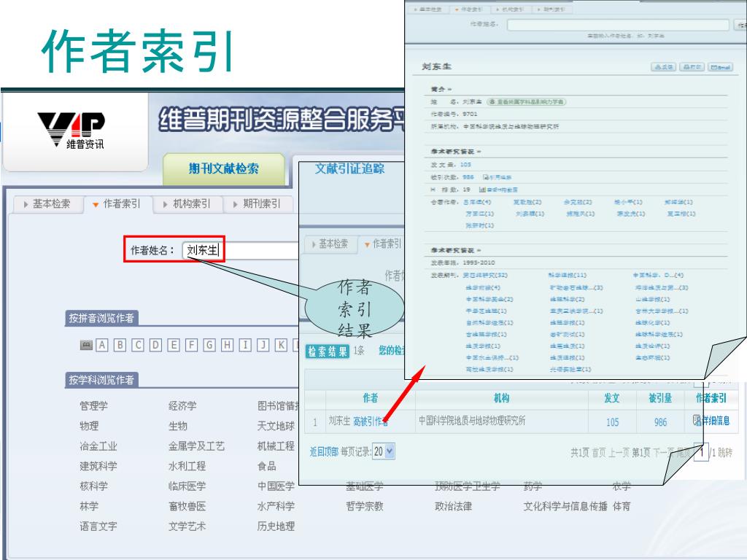The width and height of the screenshot is (747, 560).
Task: Click the icon before letter A
Action: pyautogui.click(x=86, y=345)
